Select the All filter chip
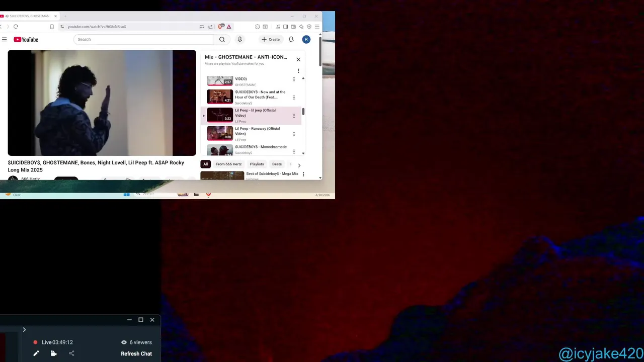The image size is (644, 362). point(205,164)
